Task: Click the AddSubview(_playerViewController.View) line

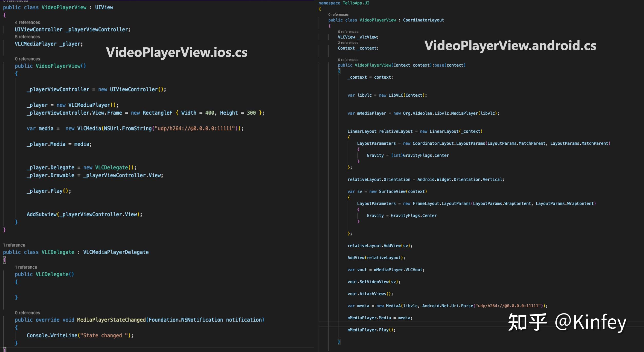Action: 84,214
